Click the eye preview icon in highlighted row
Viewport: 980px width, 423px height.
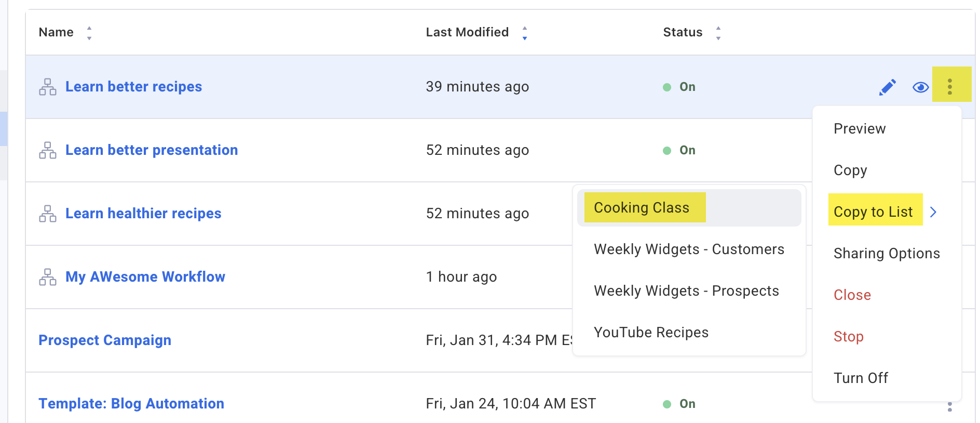coord(920,87)
